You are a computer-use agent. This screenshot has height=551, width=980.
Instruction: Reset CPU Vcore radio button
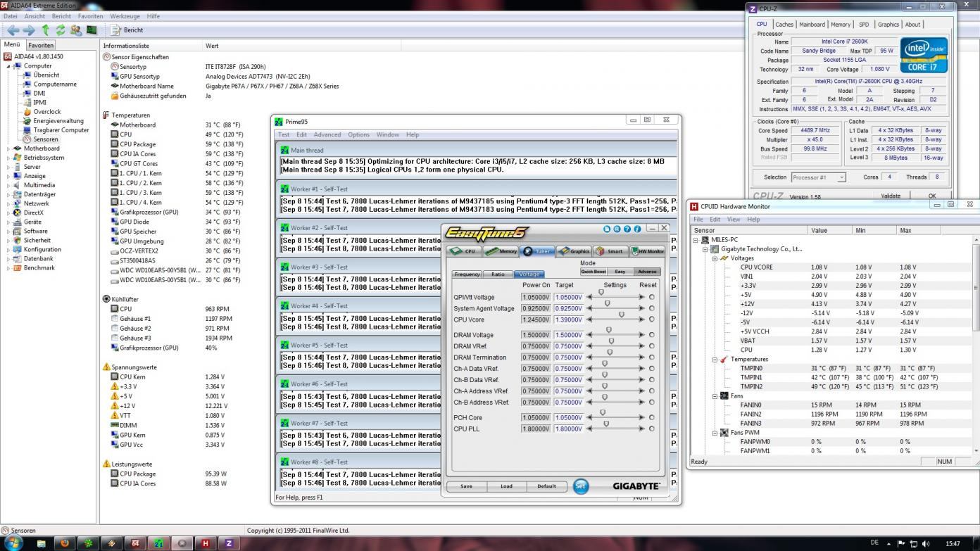[652, 319]
